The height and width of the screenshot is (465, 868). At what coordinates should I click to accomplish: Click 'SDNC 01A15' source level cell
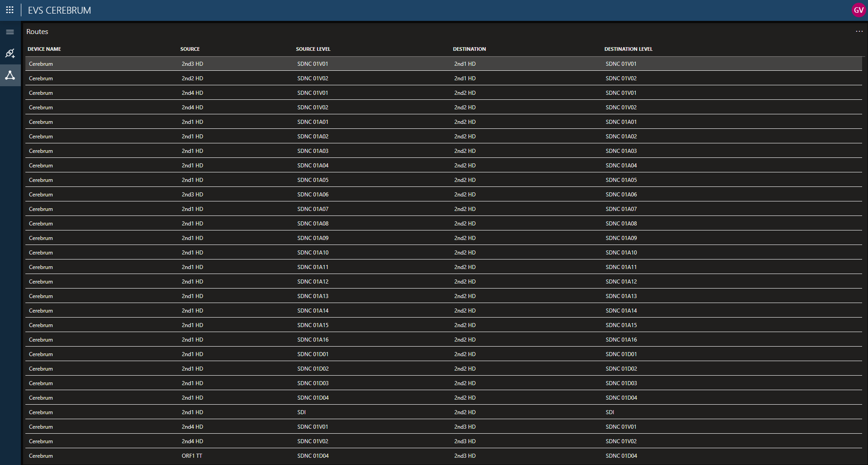tap(313, 325)
